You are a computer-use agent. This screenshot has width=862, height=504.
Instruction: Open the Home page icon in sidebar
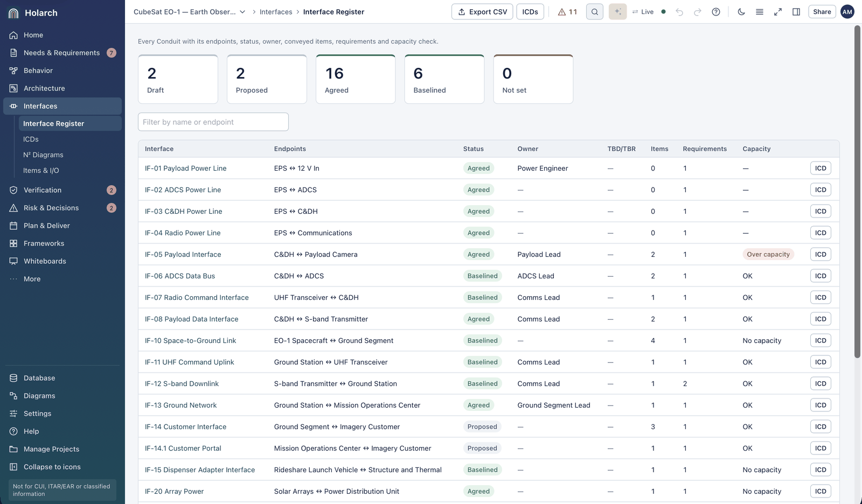[13, 35]
